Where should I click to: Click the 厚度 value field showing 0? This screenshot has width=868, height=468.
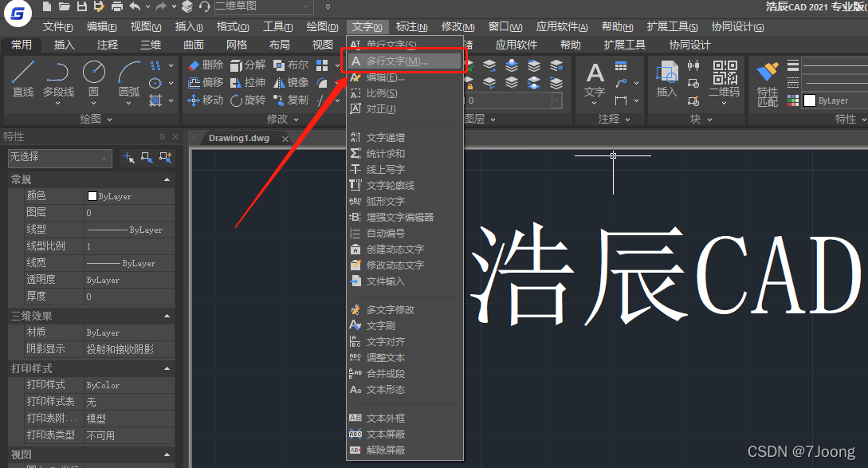[x=129, y=297]
